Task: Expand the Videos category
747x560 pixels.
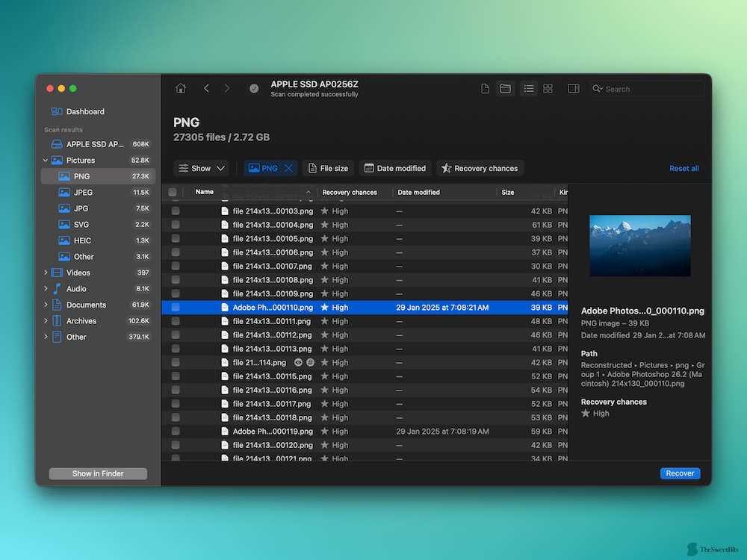Action: tap(46, 273)
